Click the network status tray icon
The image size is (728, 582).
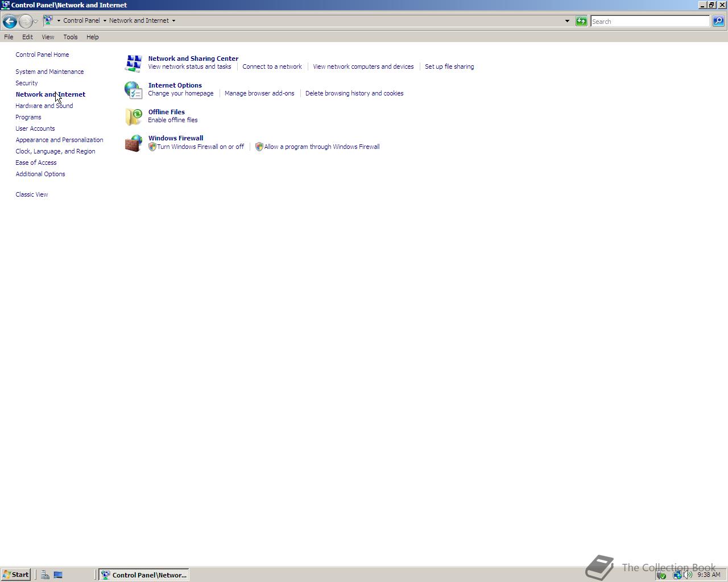click(x=677, y=575)
